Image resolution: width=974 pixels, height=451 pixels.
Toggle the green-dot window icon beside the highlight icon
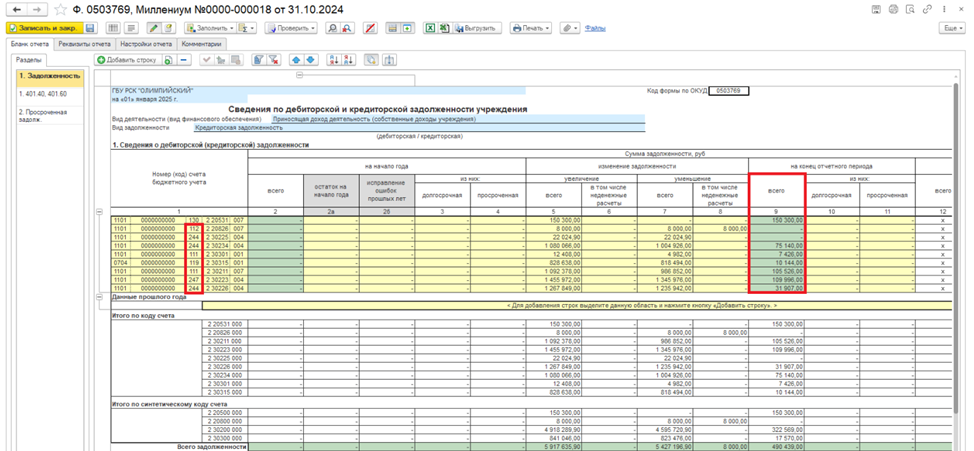407,29
